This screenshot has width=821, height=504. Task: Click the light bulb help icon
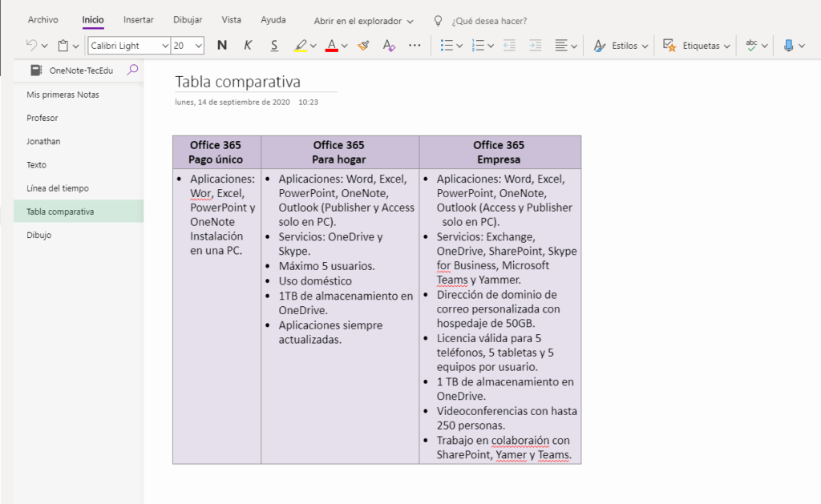438,20
